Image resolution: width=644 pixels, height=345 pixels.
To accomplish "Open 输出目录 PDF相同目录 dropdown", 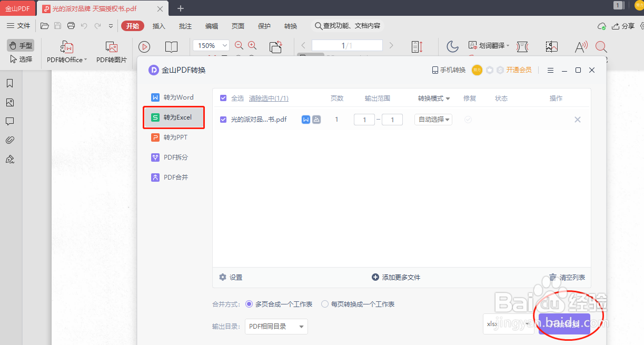I will tap(276, 327).
